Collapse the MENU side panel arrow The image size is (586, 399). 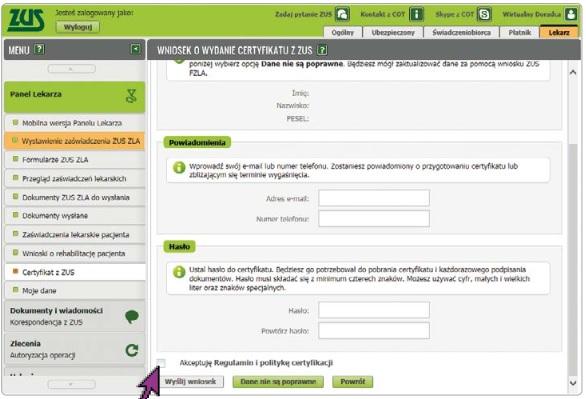pos(135,49)
